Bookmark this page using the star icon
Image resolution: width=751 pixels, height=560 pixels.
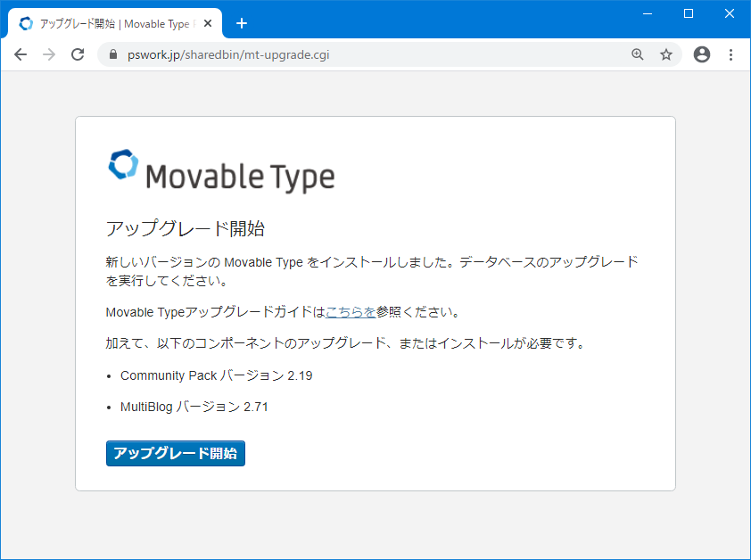pos(665,54)
